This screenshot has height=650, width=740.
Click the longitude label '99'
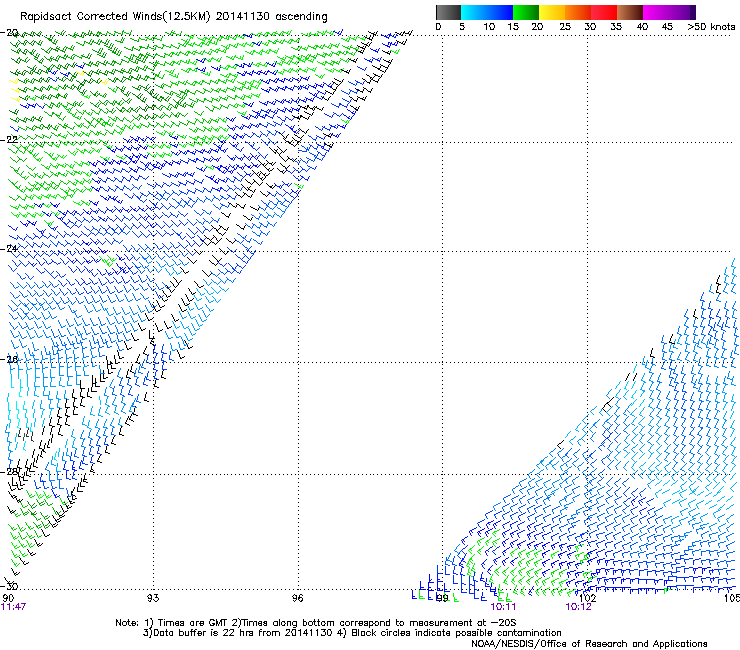442,598
